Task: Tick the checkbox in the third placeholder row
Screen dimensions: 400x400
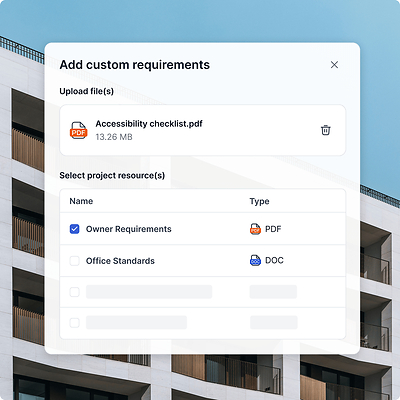Action: 74,292
